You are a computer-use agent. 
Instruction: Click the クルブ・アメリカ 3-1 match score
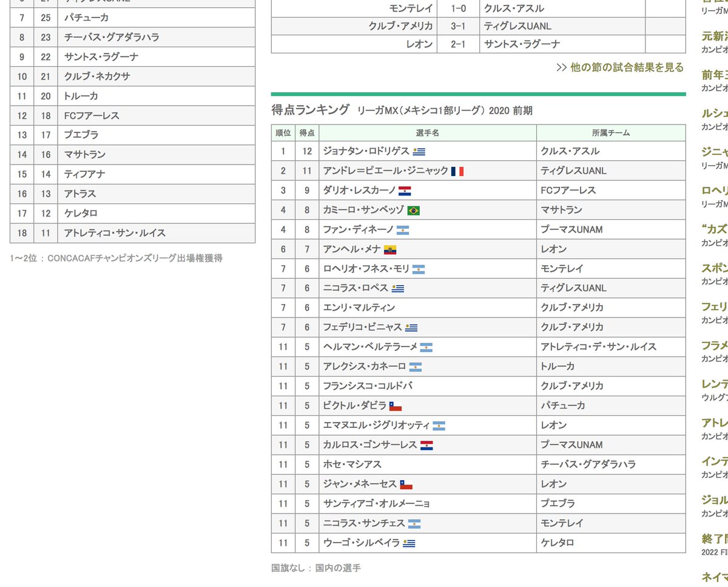point(458,26)
